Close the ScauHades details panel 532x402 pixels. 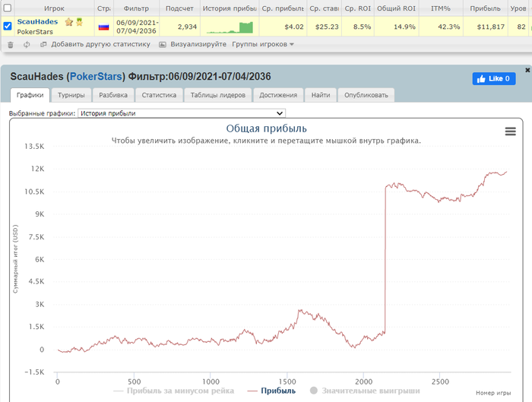[x=527, y=70]
